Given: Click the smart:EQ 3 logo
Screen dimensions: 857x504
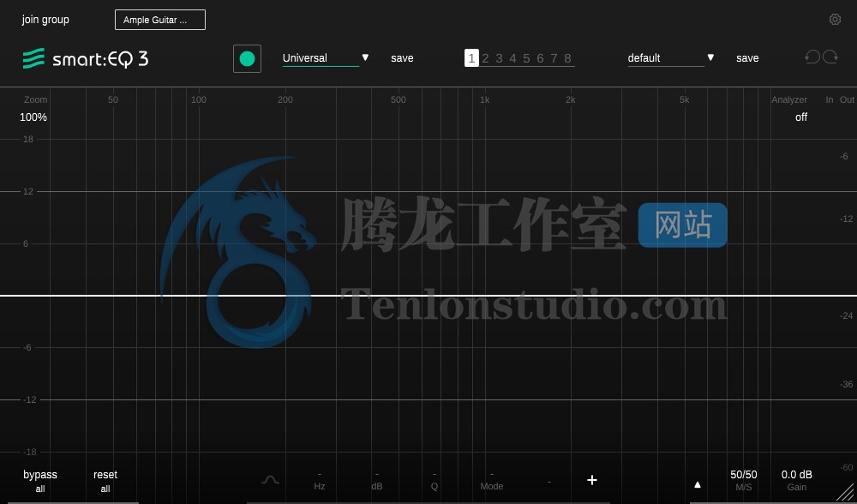Looking at the screenshot, I should 85,59.
